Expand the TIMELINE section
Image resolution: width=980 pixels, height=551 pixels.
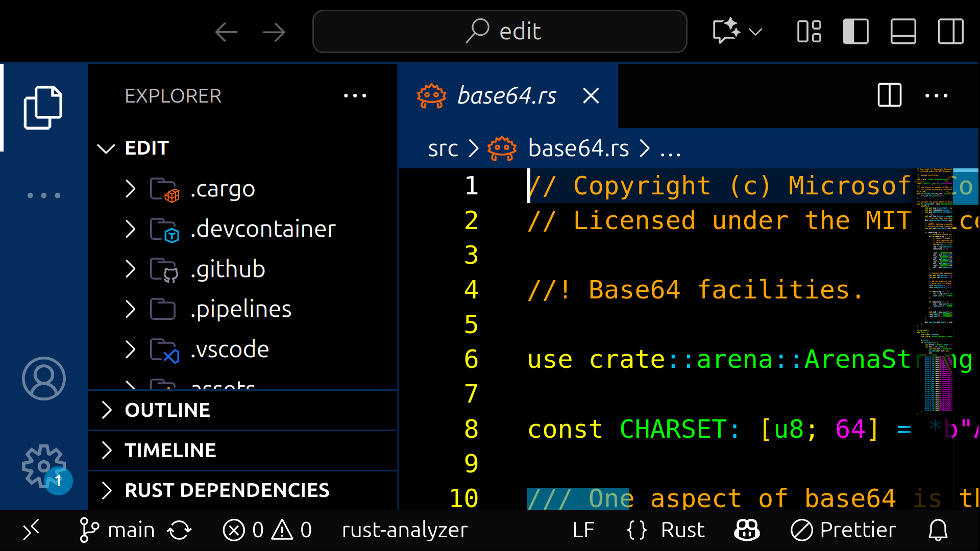(243, 450)
